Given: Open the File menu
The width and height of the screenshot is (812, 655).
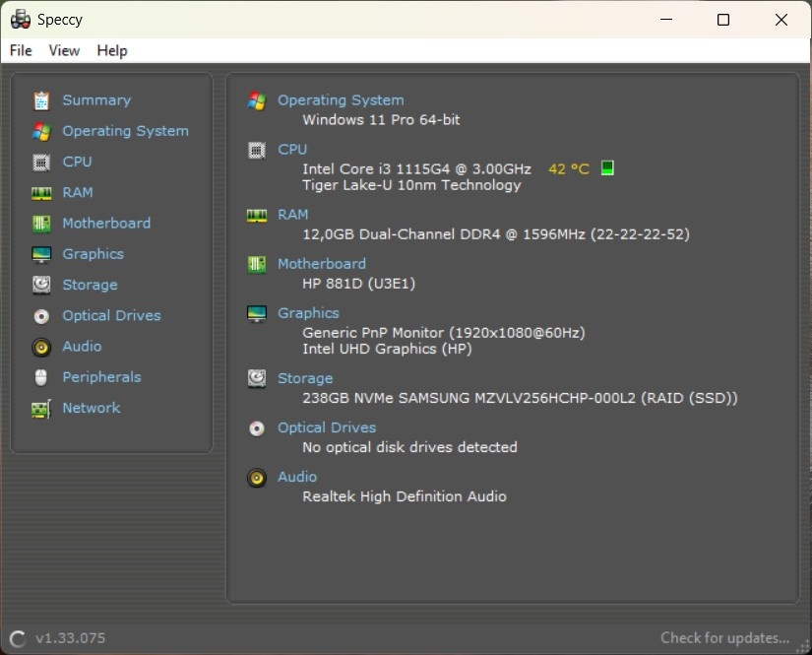Looking at the screenshot, I should click(x=20, y=50).
